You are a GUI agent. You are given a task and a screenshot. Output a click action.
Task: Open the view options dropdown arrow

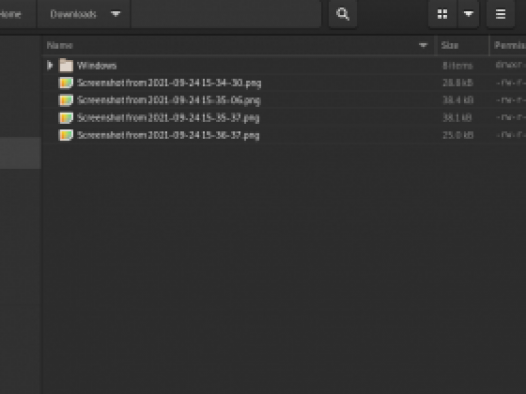click(x=468, y=14)
